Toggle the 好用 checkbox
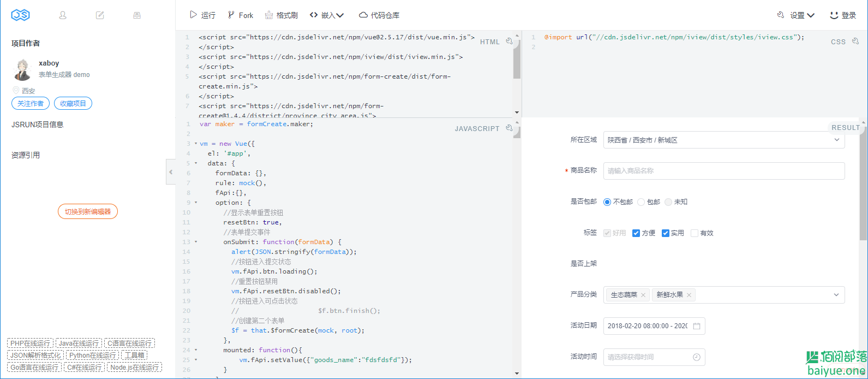This screenshot has height=379, width=868. tap(607, 233)
